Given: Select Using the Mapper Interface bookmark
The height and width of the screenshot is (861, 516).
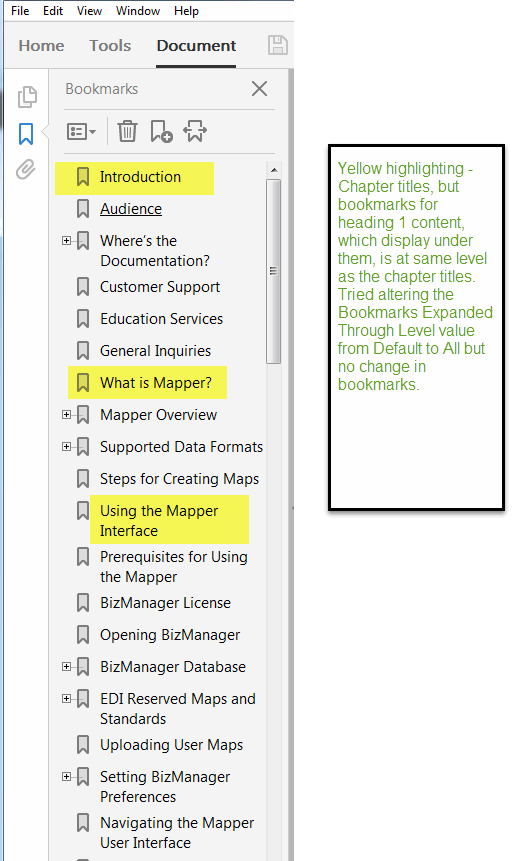Looking at the screenshot, I should pos(159,521).
